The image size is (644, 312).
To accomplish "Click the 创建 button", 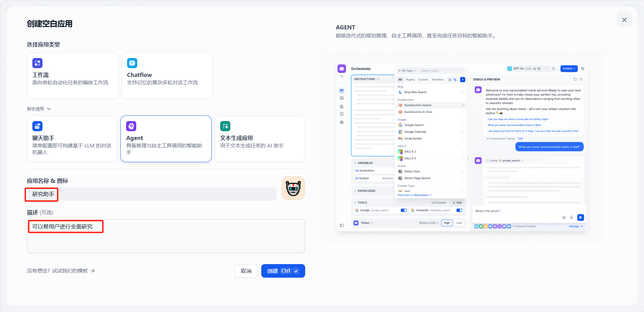I will [x=283, y=271].
